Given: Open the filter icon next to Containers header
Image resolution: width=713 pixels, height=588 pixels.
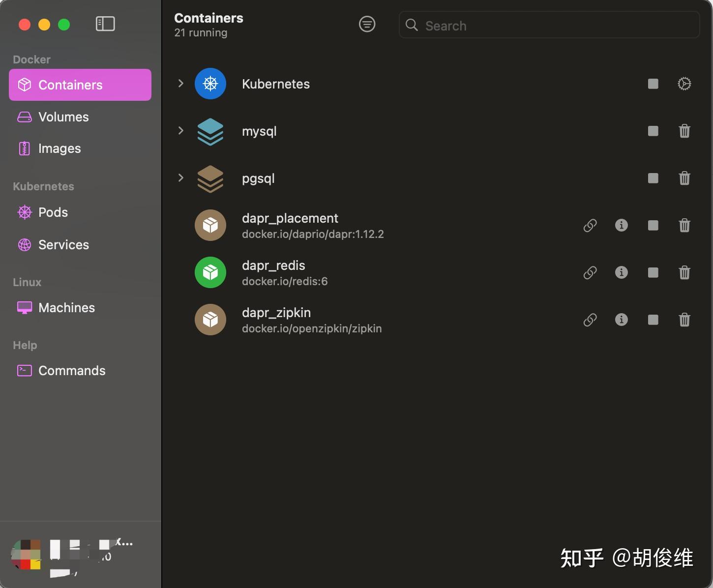Looking at the screenshot, I should click(367, 24).
